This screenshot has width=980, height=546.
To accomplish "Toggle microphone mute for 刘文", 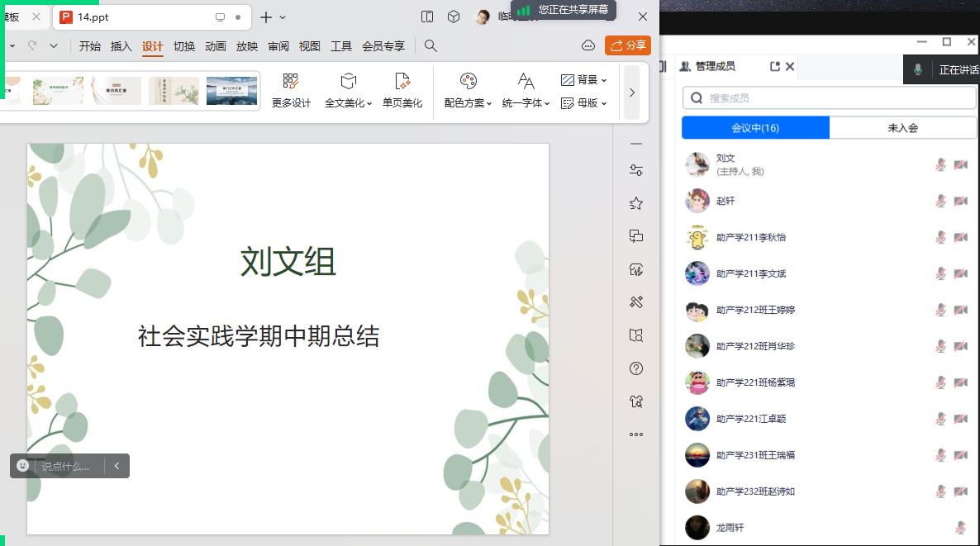I will point(940,164).
